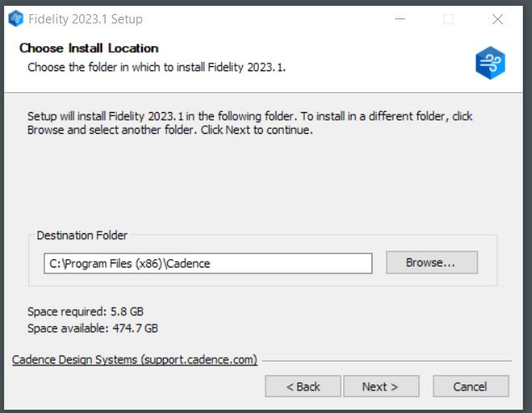Go to the next step with Next >

(x=381, y=386)
